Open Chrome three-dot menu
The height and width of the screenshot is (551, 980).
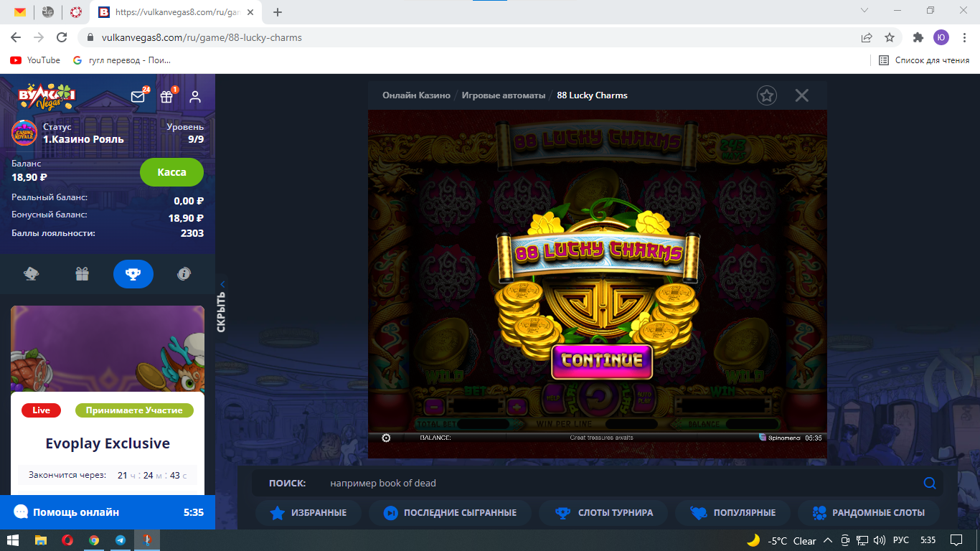(x=964, y=37)
